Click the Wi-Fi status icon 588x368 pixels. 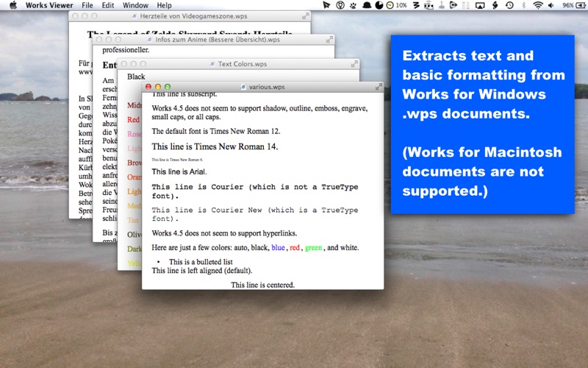coord(538,5)
